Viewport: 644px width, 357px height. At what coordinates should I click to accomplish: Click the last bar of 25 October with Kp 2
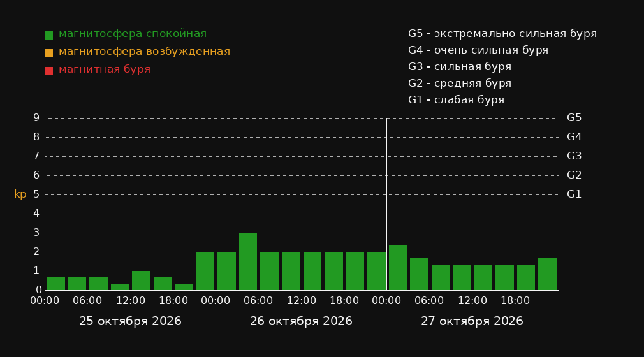[x=205, y=271]
